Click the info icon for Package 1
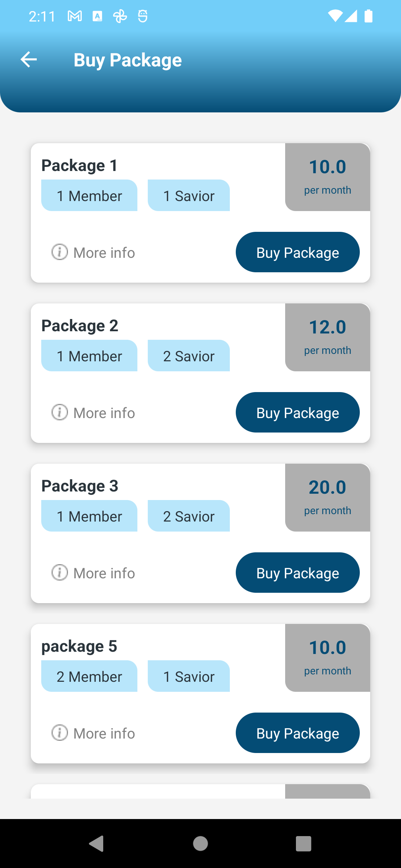This screenshot has height=868, width=401. [59, 252]
